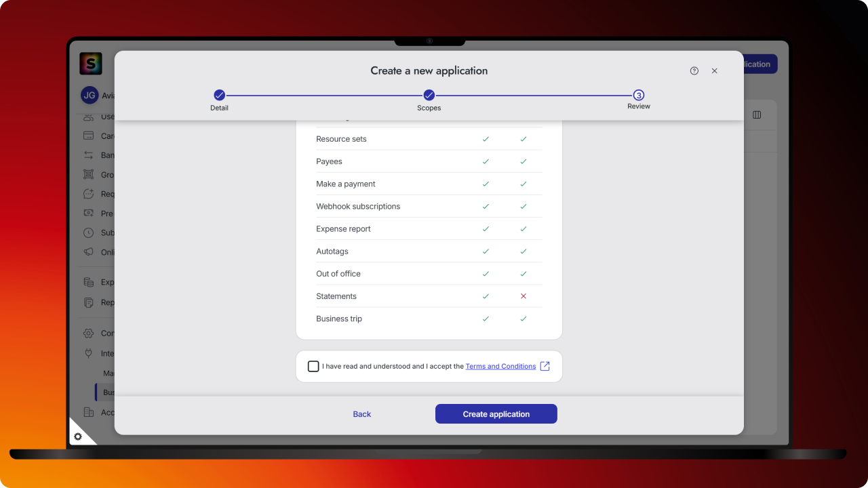This screenshot has width=868, height=488.
Task: Open the Groups sidebar icon
Action: [x=88, y=174]
